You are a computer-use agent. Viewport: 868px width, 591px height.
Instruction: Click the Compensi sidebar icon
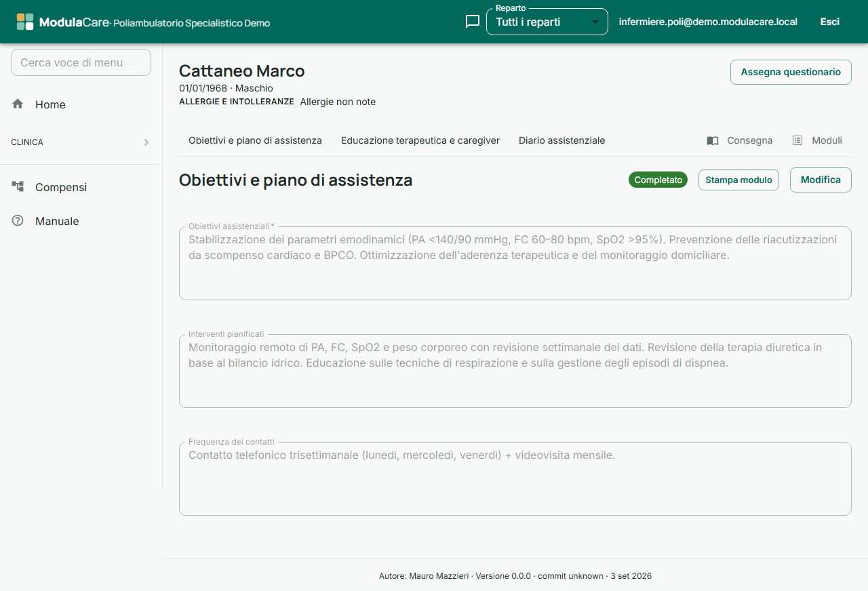[18, 186]
